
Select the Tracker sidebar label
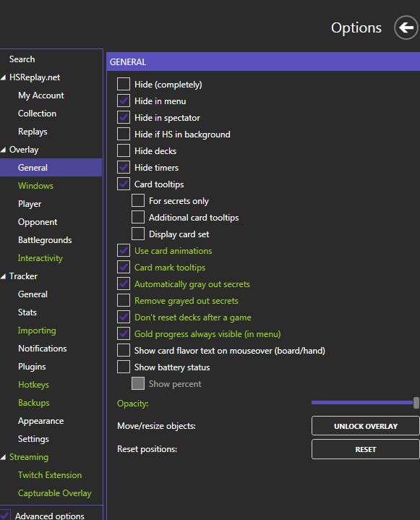23,276
